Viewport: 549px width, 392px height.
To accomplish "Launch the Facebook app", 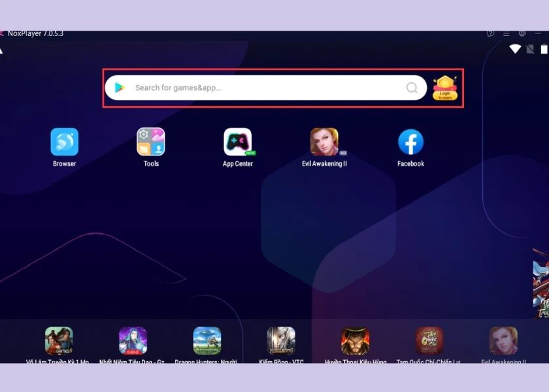I will pyautogui.click(x=410, y=142).
